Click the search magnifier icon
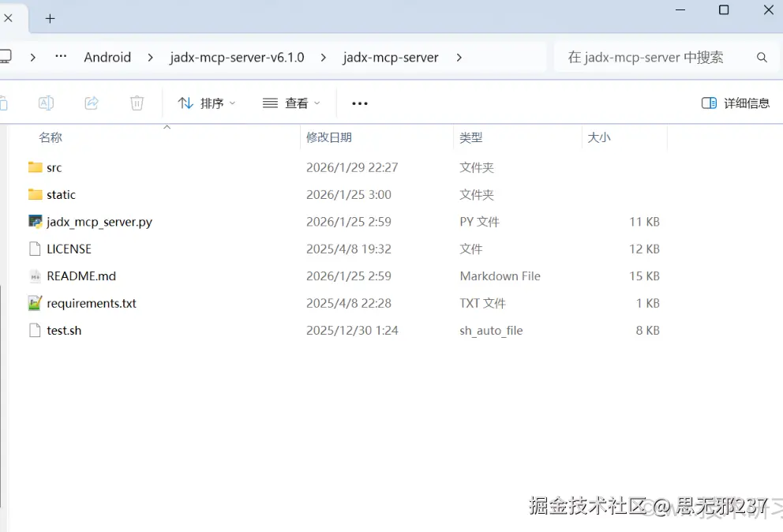 pos(761,57)
